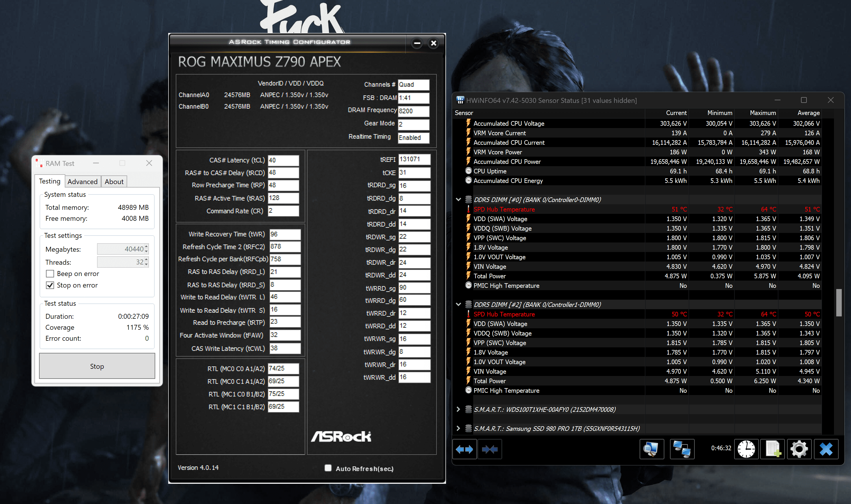Viewport: 851px width, 504px height.
Task: Expand the S.M.A.R.T. WDS100T1XHE sensor group
Action: point(458,409)
